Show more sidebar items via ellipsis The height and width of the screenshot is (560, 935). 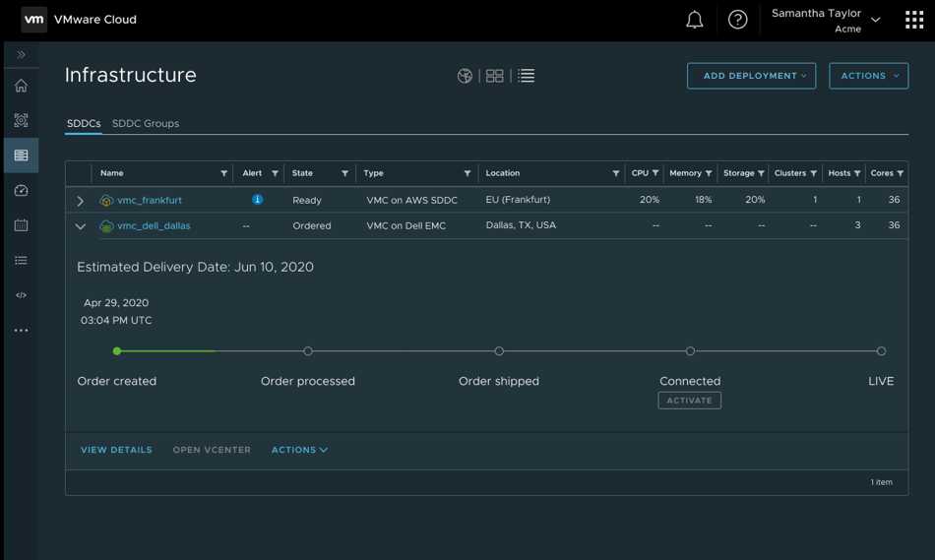tap(21, 330)
